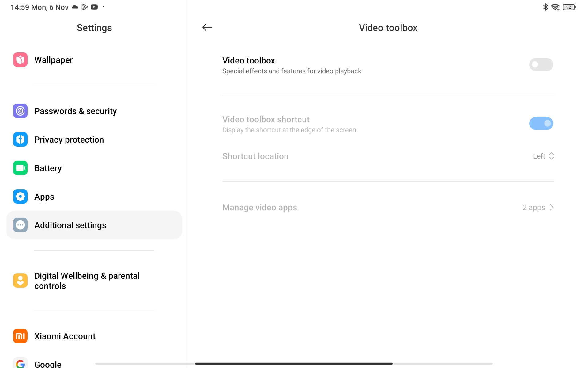Screen dimensions: 588x368
Task: Tap the 2 apps count label
Action: (533, 208)
